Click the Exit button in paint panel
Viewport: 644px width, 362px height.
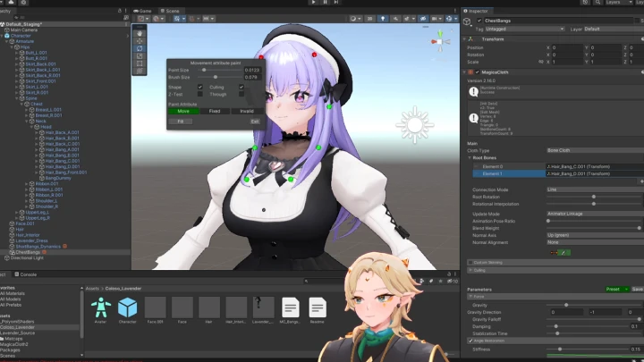(x=255, y=122)
